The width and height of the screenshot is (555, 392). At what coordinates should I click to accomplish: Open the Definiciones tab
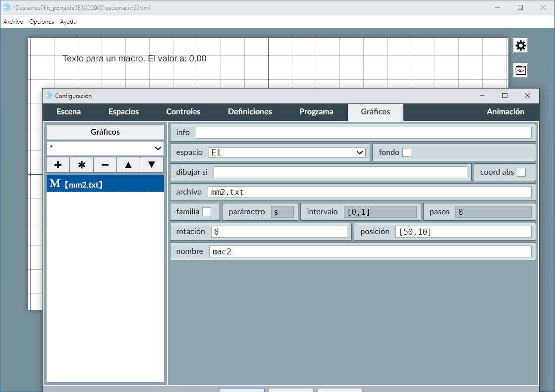click(250, 112)
